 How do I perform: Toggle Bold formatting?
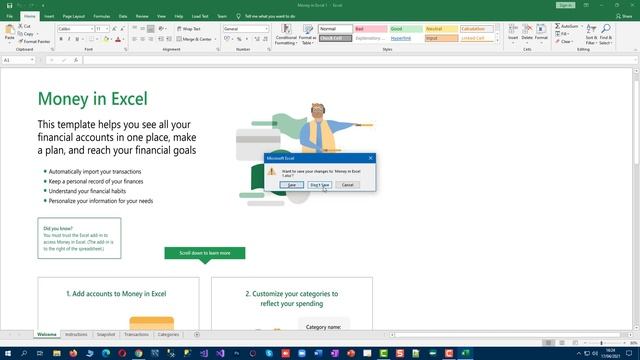61,39
